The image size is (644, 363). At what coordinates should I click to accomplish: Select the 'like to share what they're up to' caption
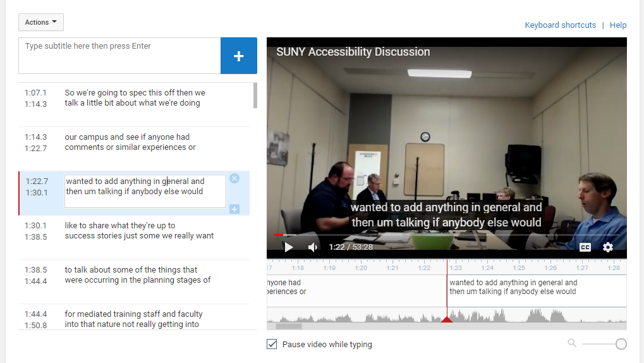click(x=139, y=231)
